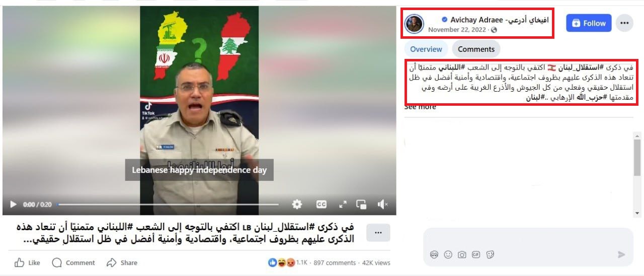644x276 pixels.
Task: Switch to picture-in-picture mode
Action: tap(361, 204)
